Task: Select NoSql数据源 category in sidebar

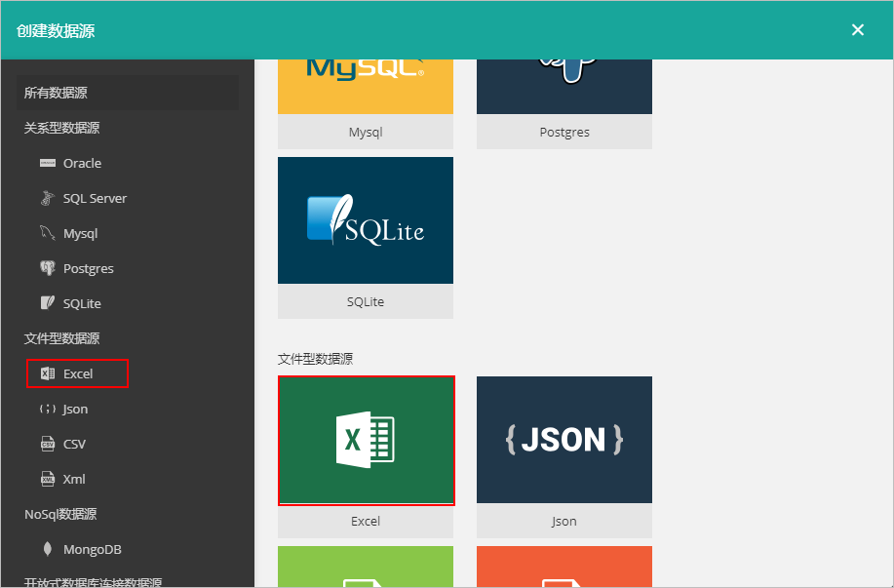Action: (60, 515)
